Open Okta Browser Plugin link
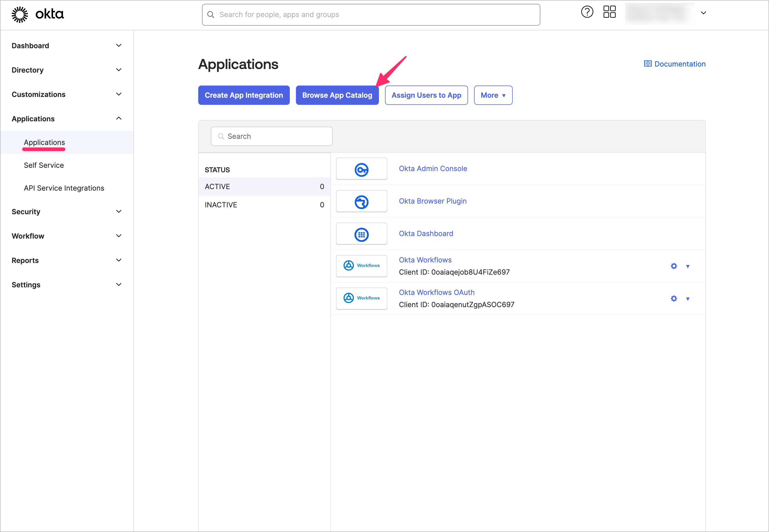Screen dimensions: 769x532 click(433, 201)
